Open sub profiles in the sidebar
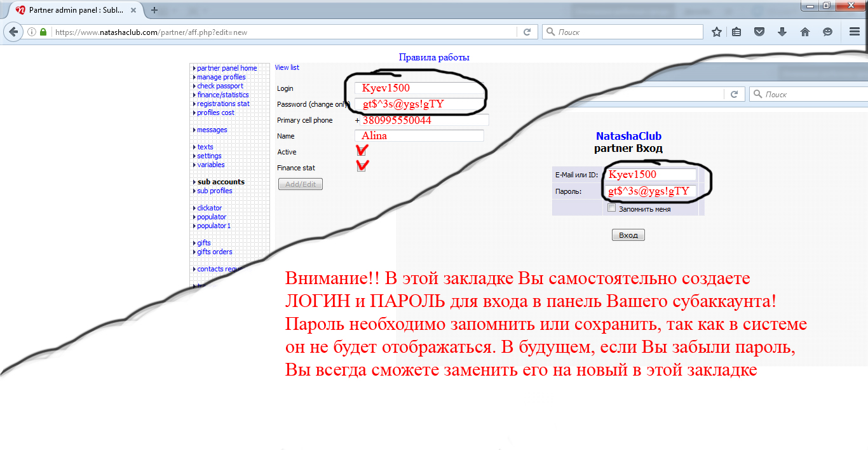Screen dimensions: 868x450 (215, 191)
